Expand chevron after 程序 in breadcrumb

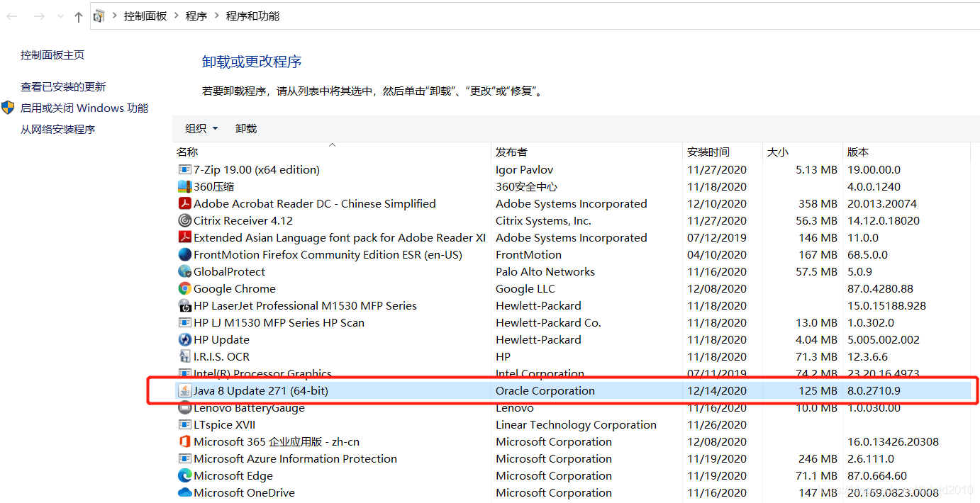pos(216,16)
